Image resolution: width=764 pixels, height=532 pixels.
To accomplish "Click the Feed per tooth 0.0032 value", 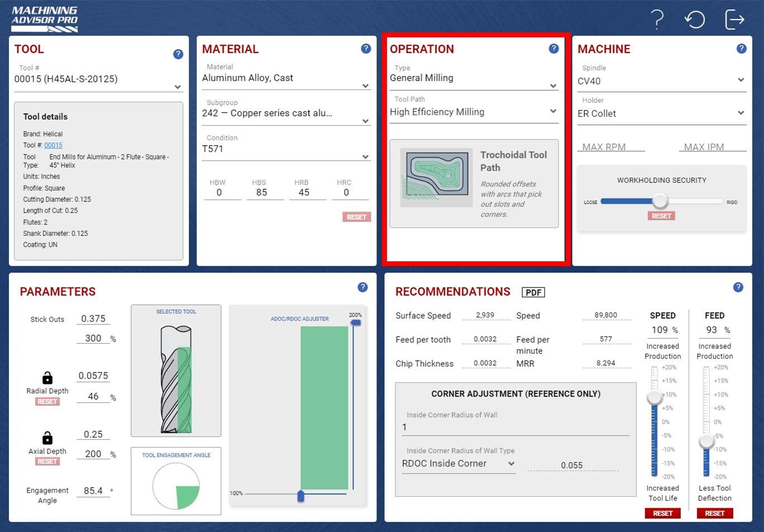I will coord(485,339).
